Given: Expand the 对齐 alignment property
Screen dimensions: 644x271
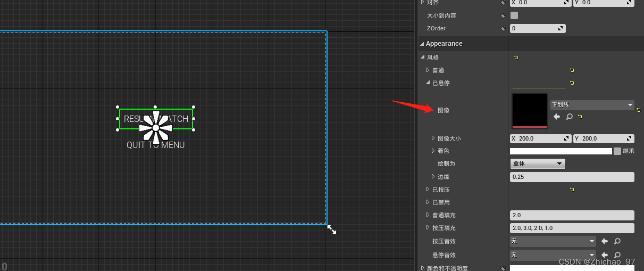Looking at the screenshot, I should [422, 3].
